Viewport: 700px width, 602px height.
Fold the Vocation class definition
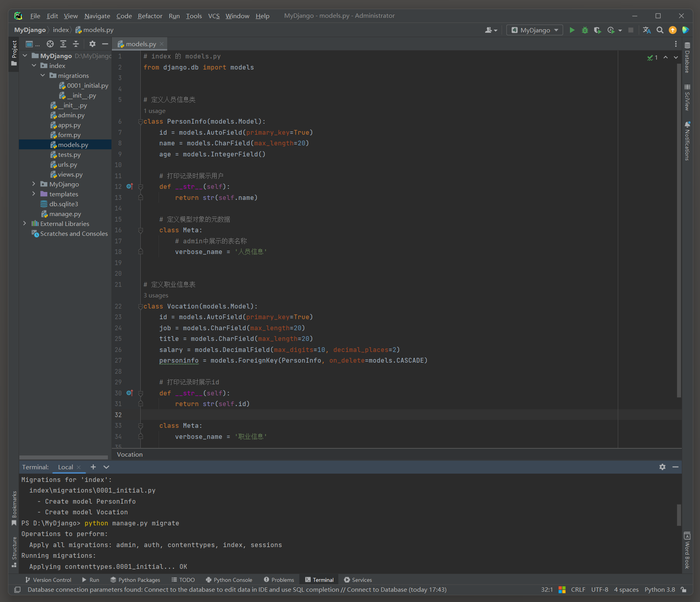coord(140,307)
